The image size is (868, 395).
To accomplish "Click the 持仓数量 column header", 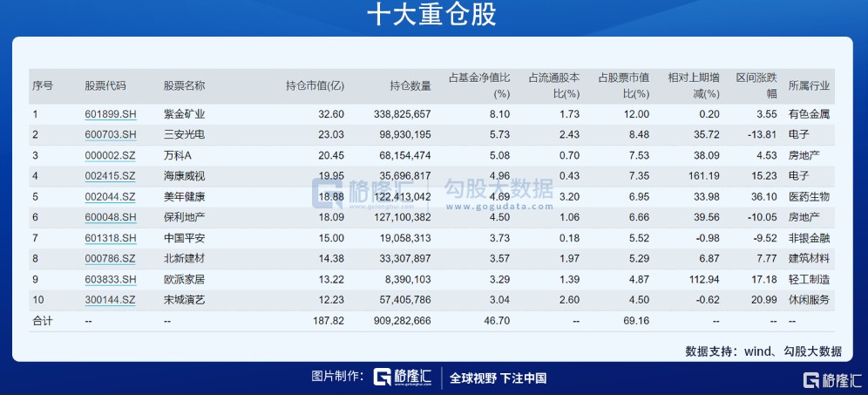I will (x=410, y=85).
